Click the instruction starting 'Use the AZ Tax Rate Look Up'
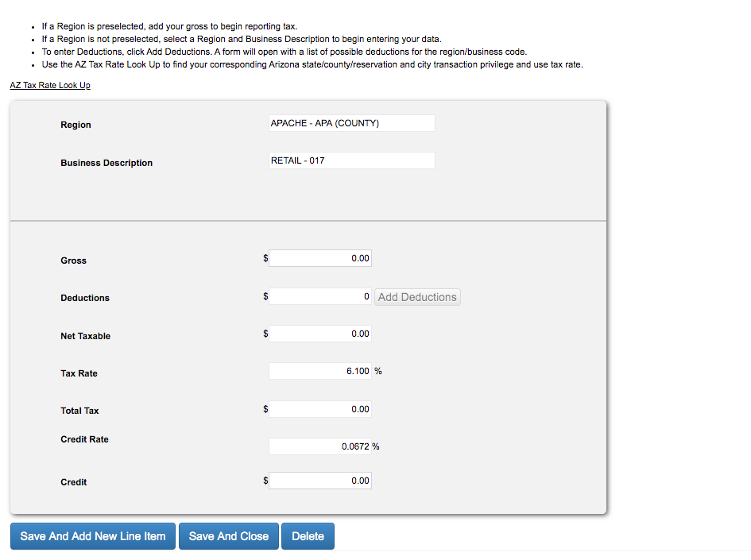Viewport: 751px width, 560px height. (312, 64)
